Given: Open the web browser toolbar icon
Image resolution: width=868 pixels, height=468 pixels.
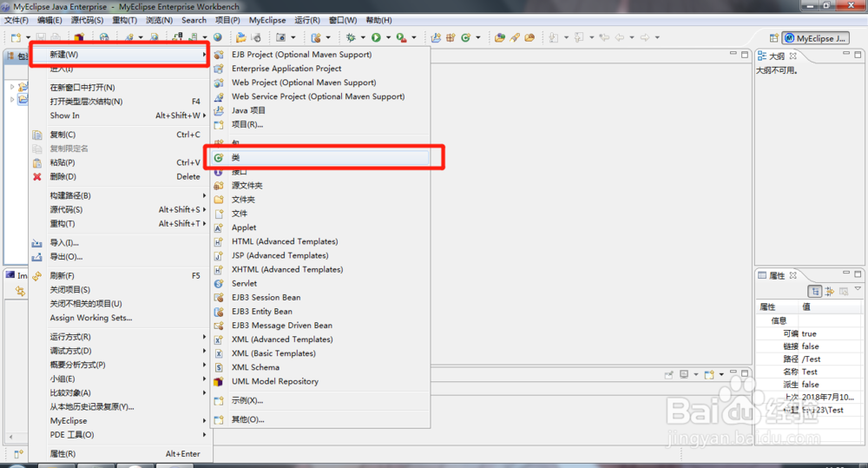Looking at the screenshot, I should click(103, 37).
